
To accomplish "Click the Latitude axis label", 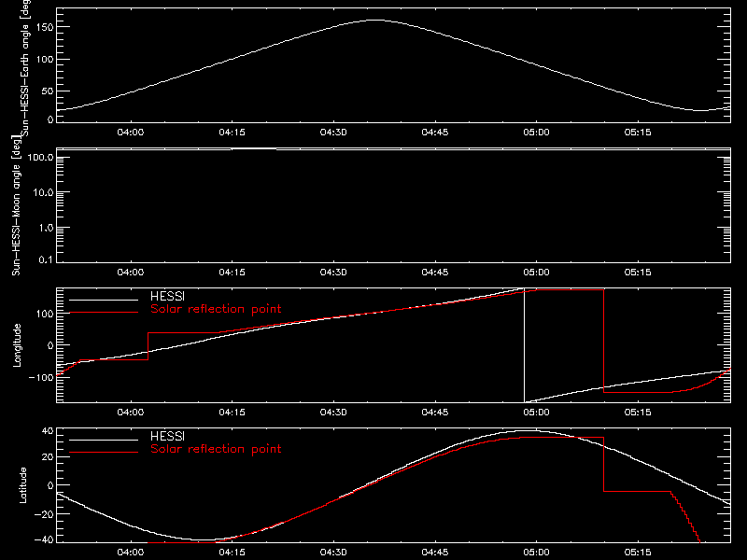I will tap(22, 485).
